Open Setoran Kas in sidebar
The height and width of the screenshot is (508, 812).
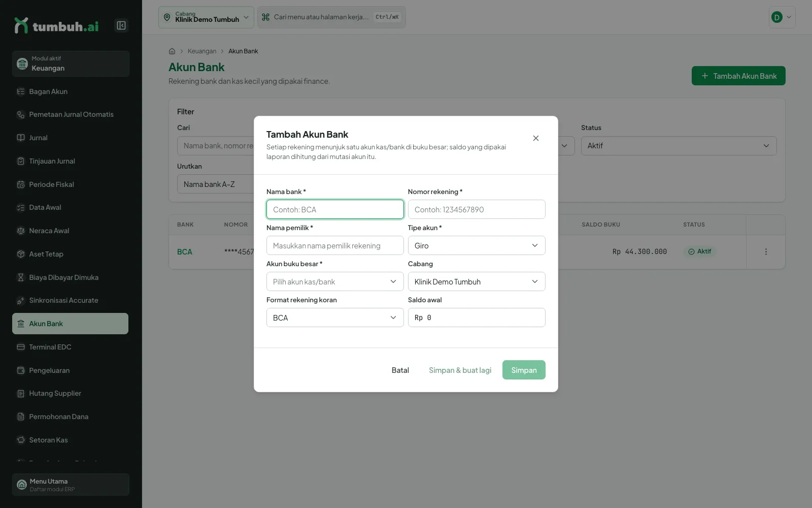pos(71,440)
